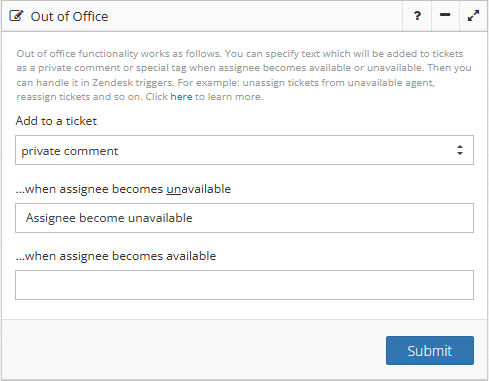Click the empty footer area left of Submit
489x381 pixels.
(x=193, y=350)
